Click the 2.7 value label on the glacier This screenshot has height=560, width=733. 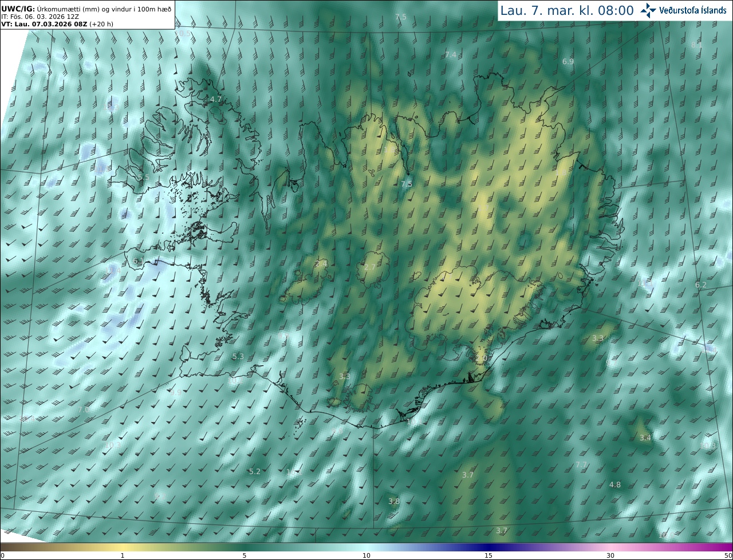click(370, 267)
